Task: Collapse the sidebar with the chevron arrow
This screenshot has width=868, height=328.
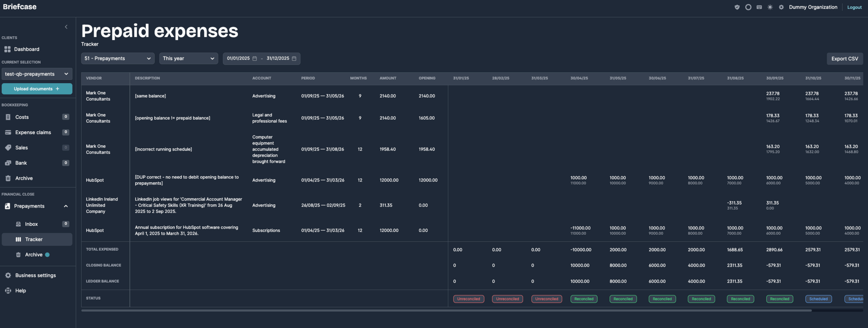Action: [66, 27]
